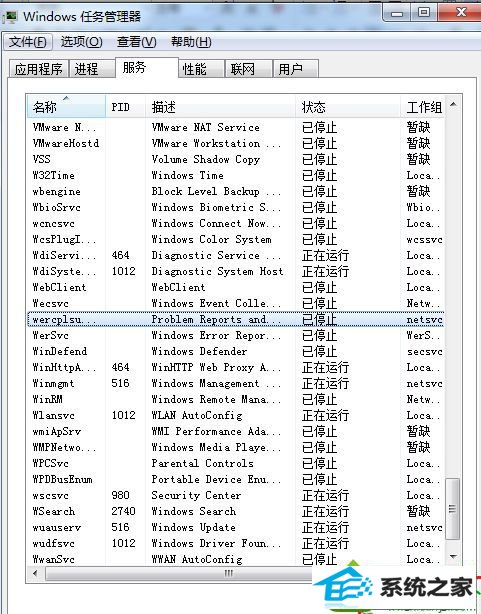
Task: Select the WdiSyste... service row
Action: point(236,271)
